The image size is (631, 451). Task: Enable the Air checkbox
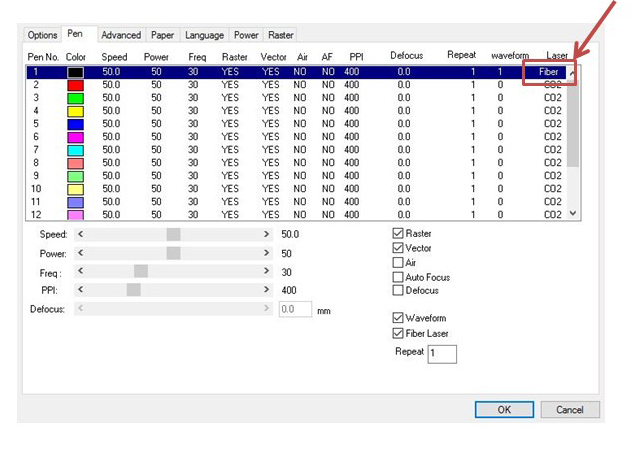click(398, 262)
